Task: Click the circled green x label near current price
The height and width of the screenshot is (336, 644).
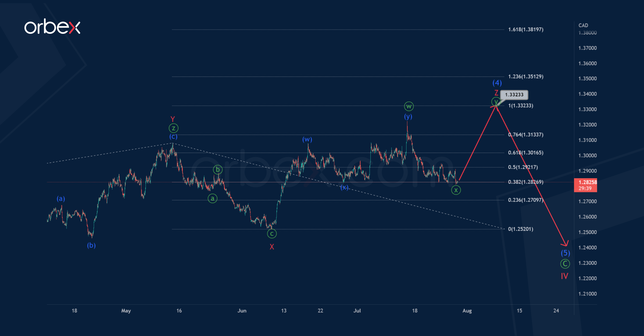Action: coord(456,190)
